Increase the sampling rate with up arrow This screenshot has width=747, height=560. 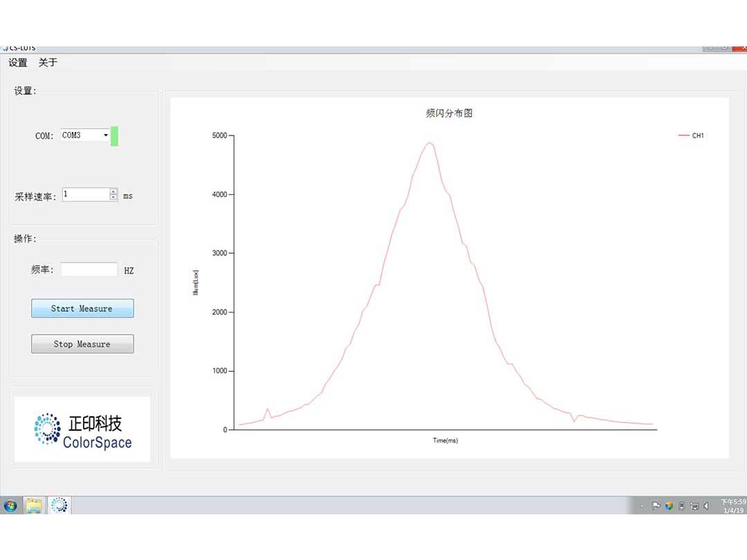(113, 192)
